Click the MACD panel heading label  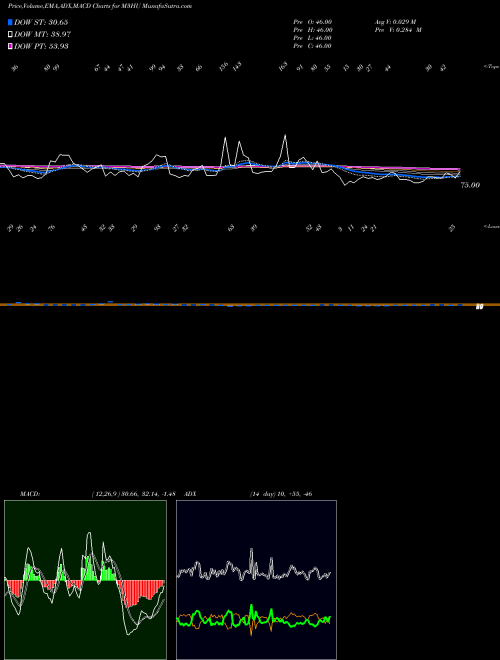click(30, 494)
